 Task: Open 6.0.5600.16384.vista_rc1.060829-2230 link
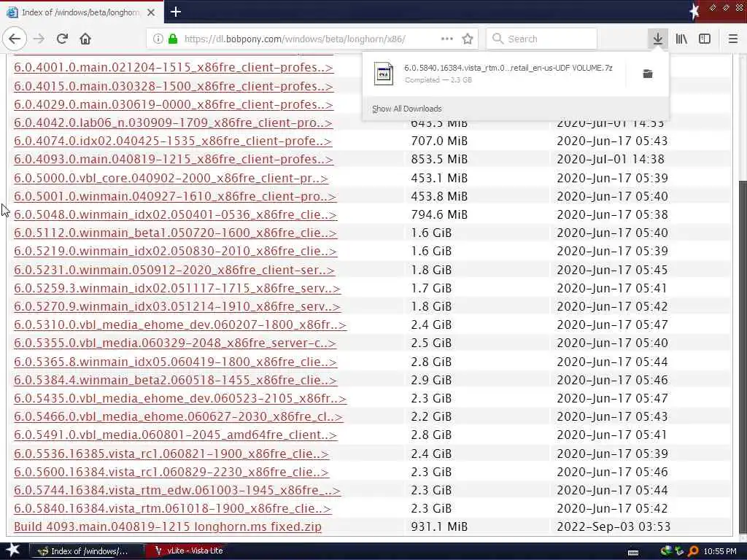(x=171, y=472)
